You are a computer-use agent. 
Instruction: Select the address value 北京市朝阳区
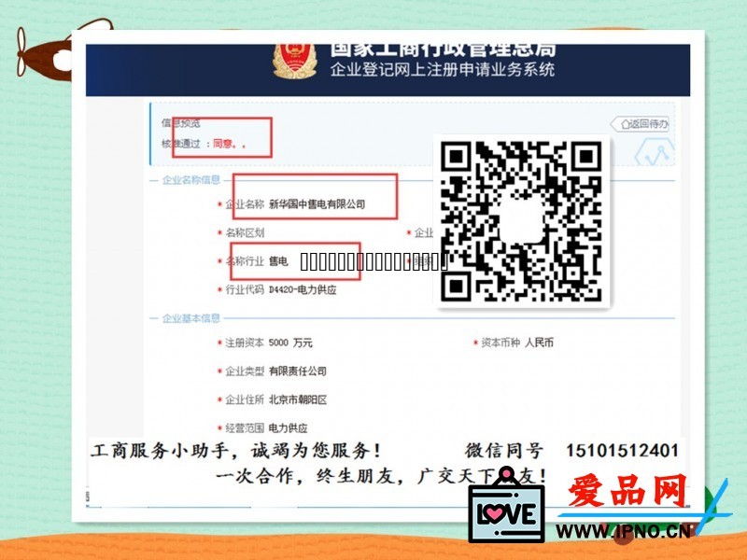click(298, 399)
